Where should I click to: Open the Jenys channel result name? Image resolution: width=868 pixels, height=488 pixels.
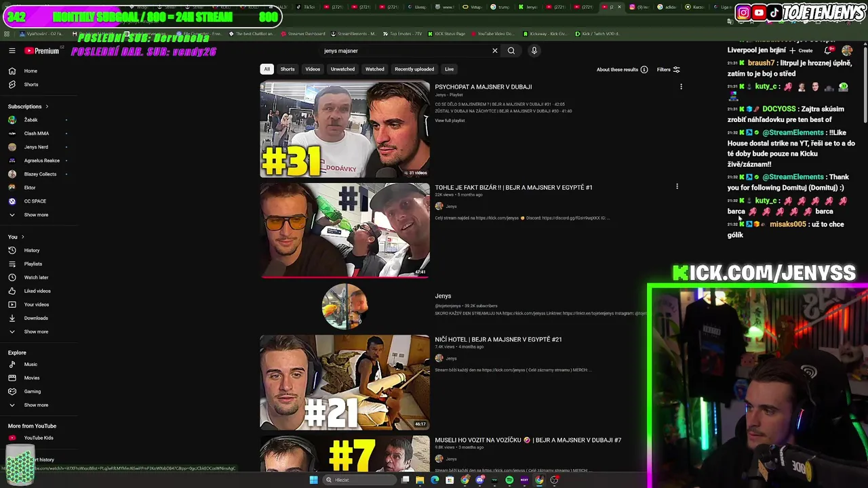[443, 296]
